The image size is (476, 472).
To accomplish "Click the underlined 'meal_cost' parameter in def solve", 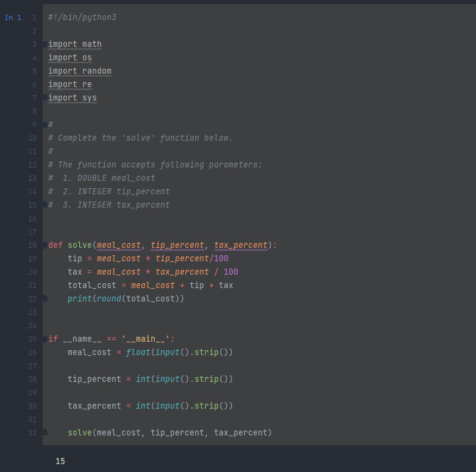I will (x=119, y=245).
